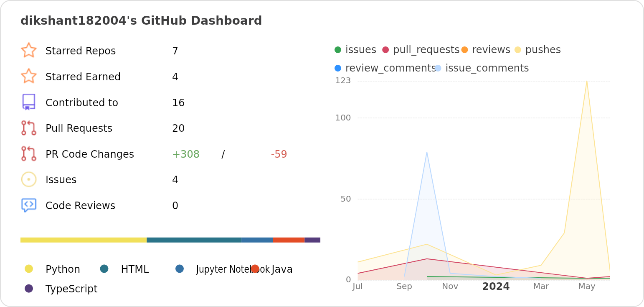The width and height of the screenshot is (644, 307).
Task: Click the Issues circle icon
Action: click(29, 179)
